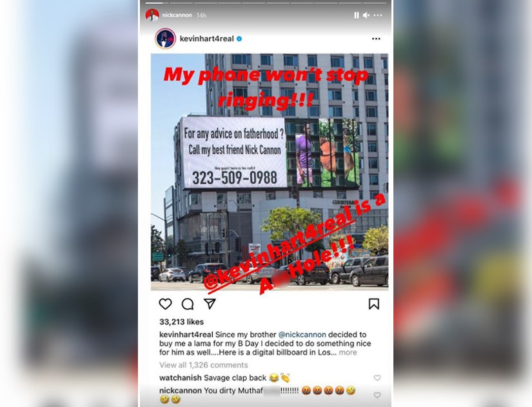532x407 pixels.
Task: Jump to first story progress bar segment
Action: point(157,3)
